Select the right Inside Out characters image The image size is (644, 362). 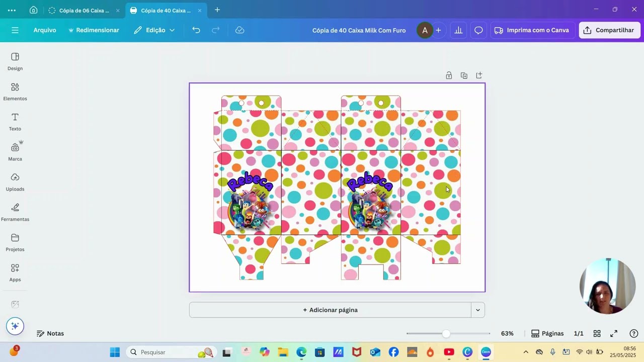pyautogui.click(x=369, y=210)
